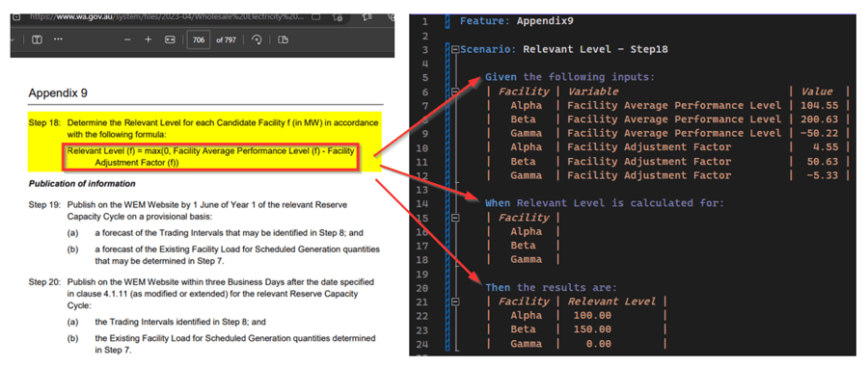Collapse the results table at line 21
868x367 pixels.
point(455,301)
